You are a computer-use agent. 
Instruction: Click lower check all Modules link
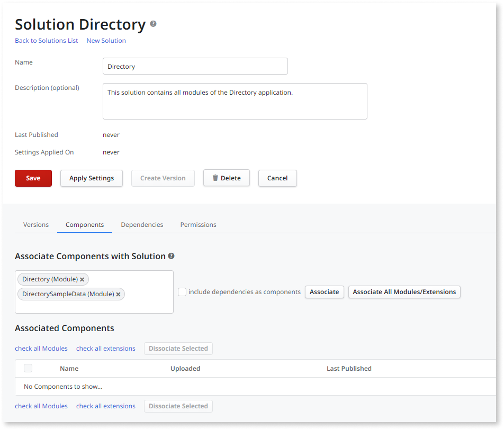(x=41, y=406)
